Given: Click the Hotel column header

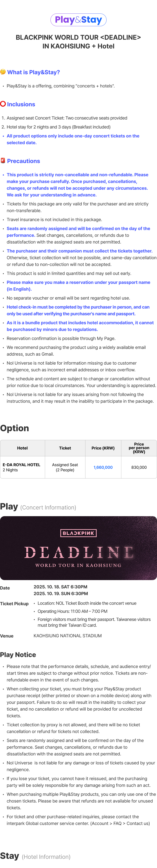Looking at the screenshot, I should (x=22, y=448).
